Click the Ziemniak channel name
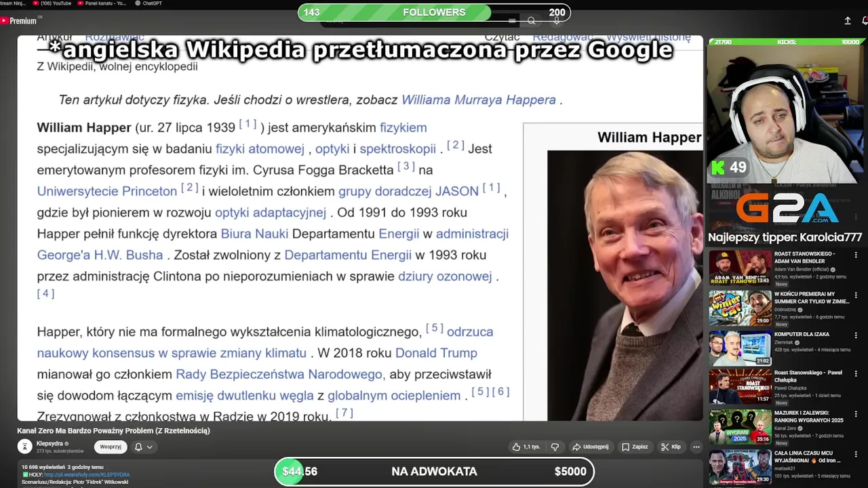 coord(785,342)
